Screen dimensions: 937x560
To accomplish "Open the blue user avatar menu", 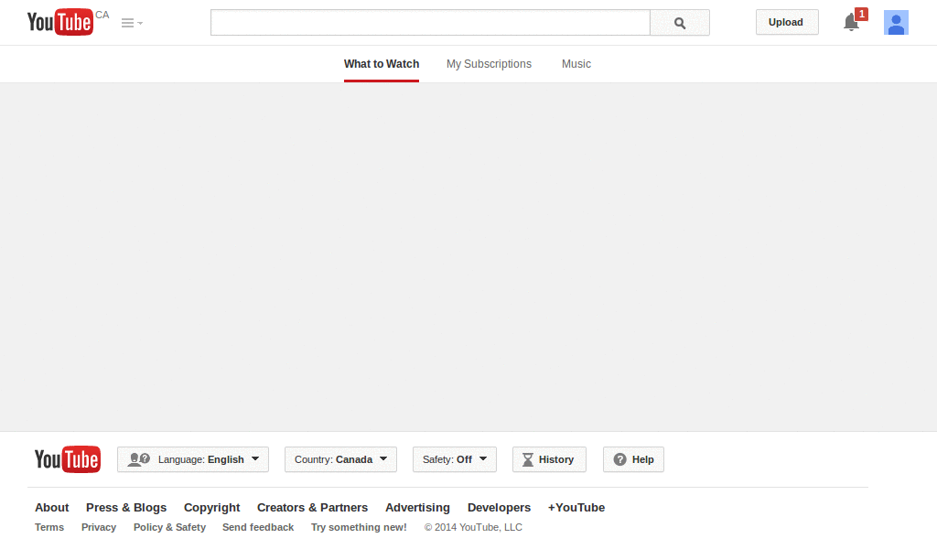I will coord(896,23).
